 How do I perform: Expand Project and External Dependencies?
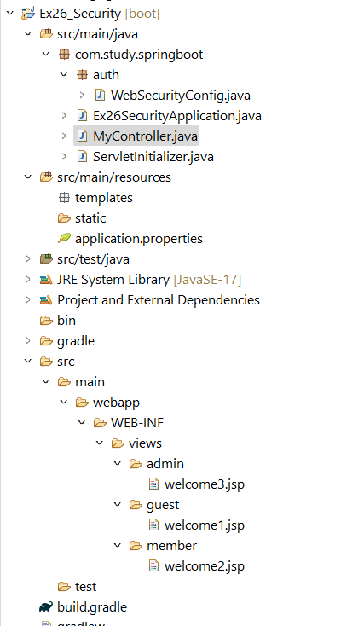[x=28, y=299]
